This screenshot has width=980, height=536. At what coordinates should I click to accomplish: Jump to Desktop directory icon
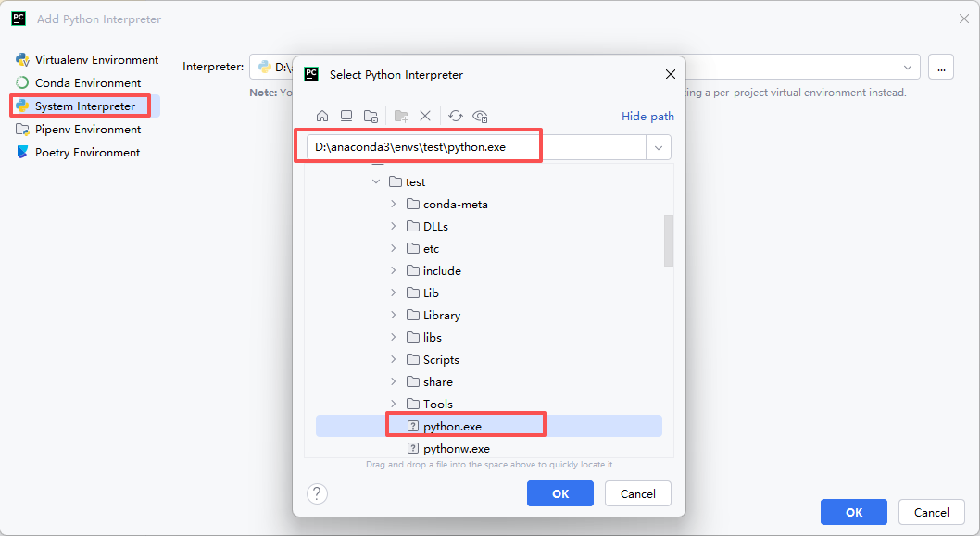(x=346, y=117)
